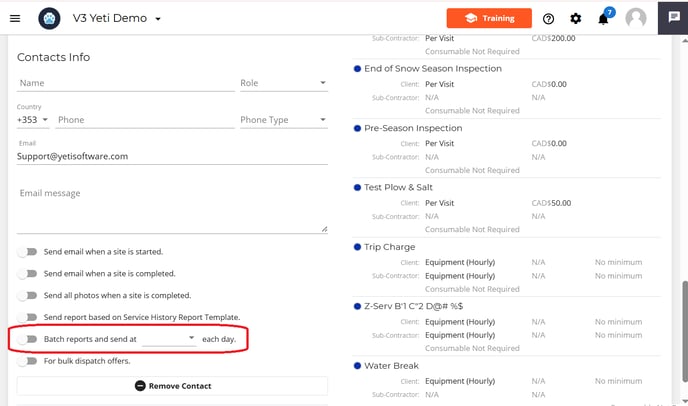Open the Training button
The width and height of the screenshot is (688, 406).
coord(489,18)
